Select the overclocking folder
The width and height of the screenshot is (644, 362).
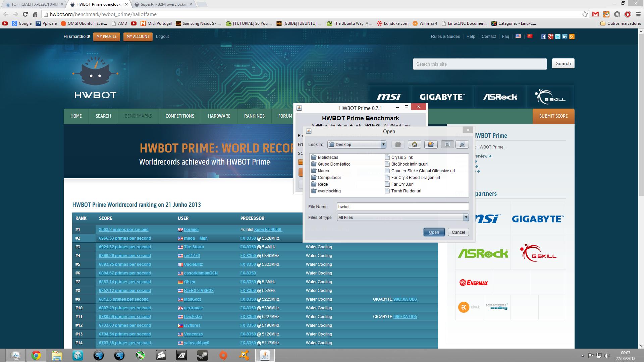tap(326, 191)
